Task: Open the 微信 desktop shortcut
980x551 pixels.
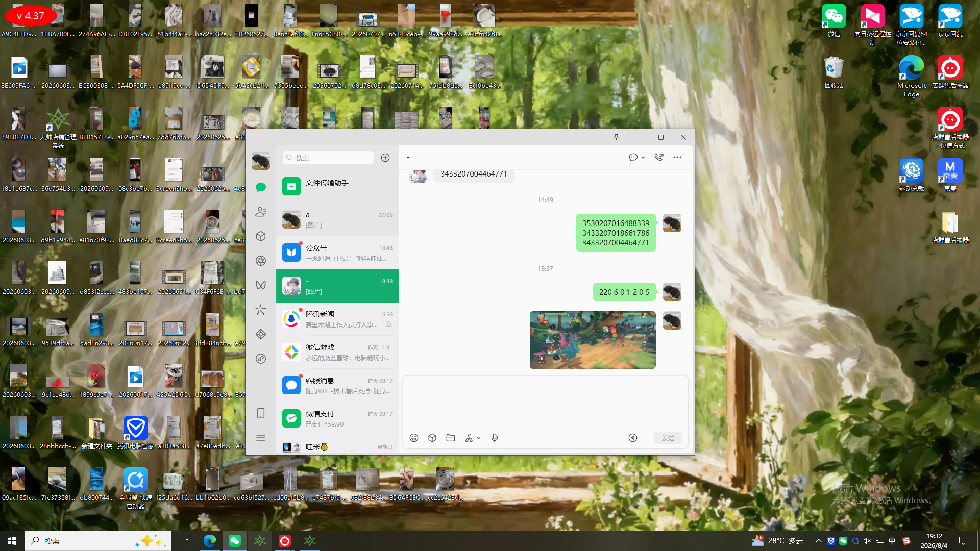Action: coord(834,21)
